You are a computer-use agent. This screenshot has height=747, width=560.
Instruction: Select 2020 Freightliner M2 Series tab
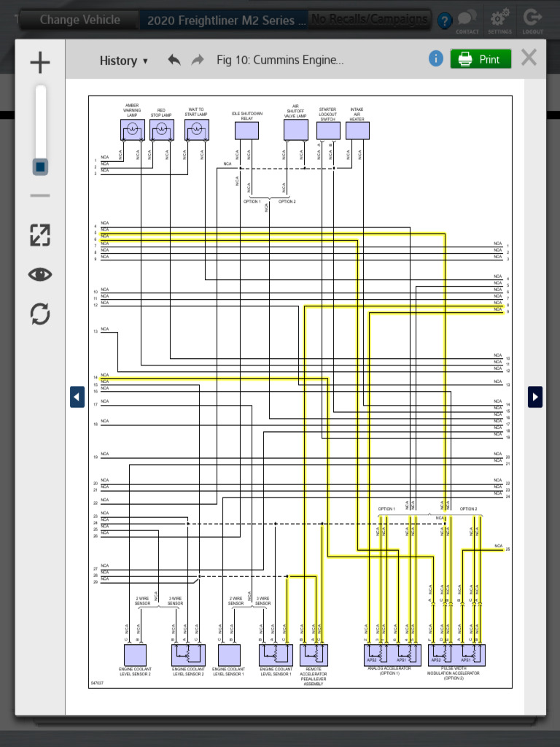point(224,20)
